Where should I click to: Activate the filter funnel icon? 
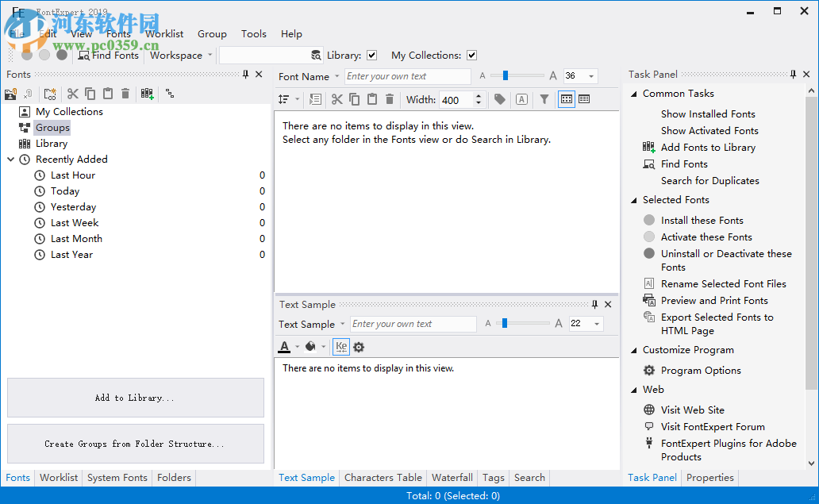[x=544, y=98]
